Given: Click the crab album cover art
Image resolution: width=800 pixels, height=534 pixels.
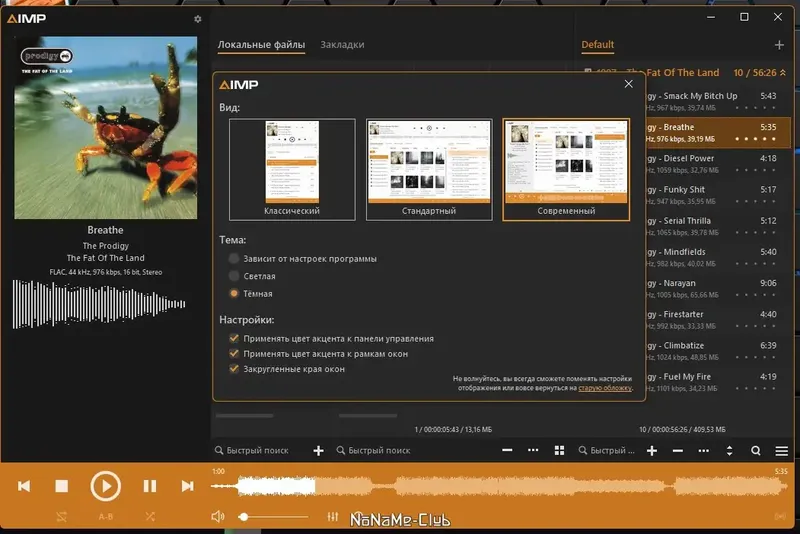Looking at the screenshot, I should coord(106,128).
